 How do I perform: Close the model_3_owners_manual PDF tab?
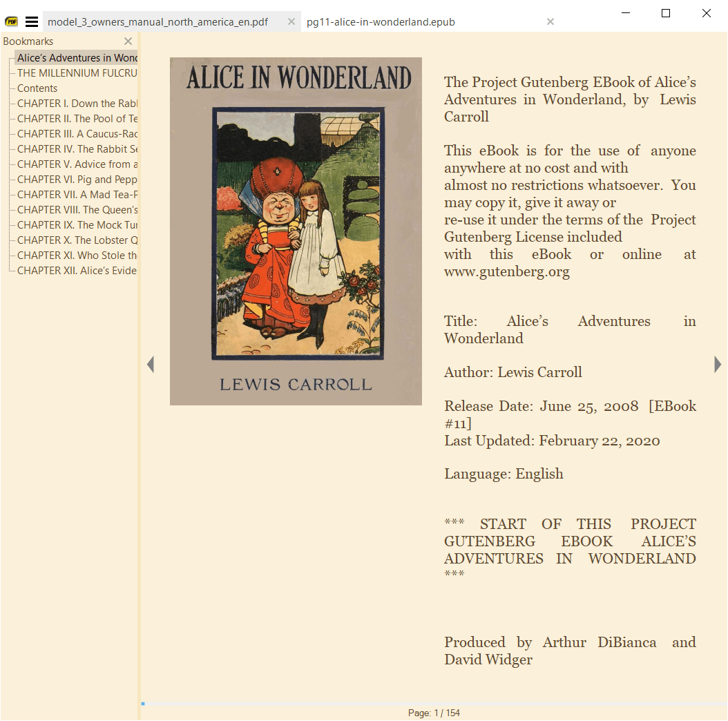[291, 22]
